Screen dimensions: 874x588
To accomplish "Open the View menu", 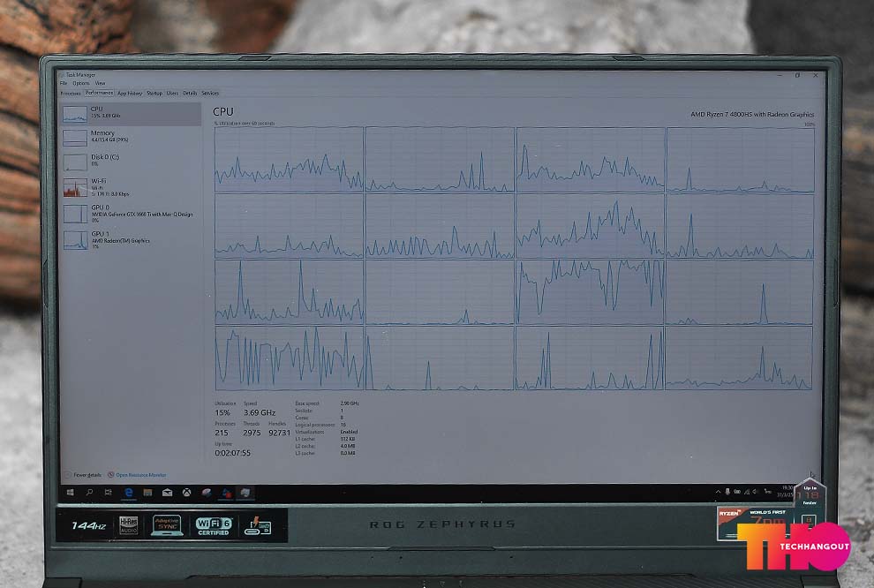I will [x=101, y=83].
